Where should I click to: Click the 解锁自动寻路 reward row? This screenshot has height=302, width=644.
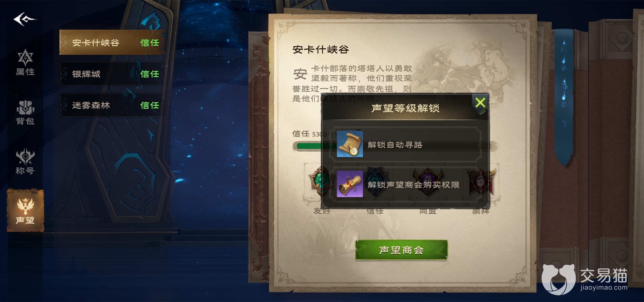point(405,144)
